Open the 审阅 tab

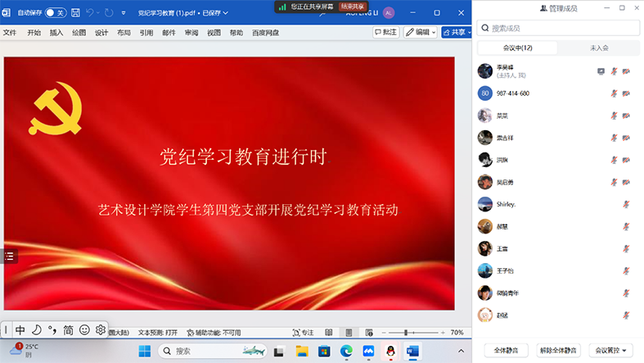pos(191,33)
